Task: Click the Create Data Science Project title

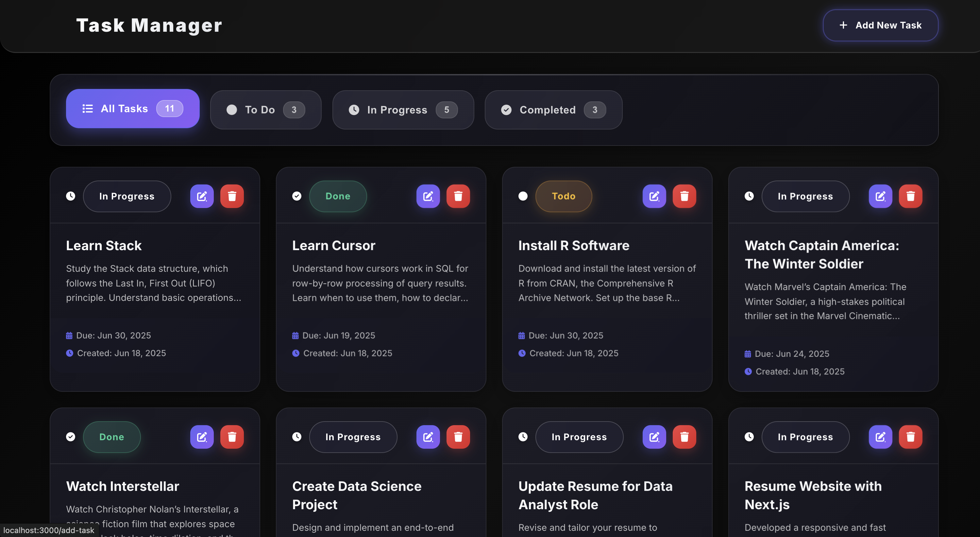Action: pyautogui.click(x=356, y=495)
